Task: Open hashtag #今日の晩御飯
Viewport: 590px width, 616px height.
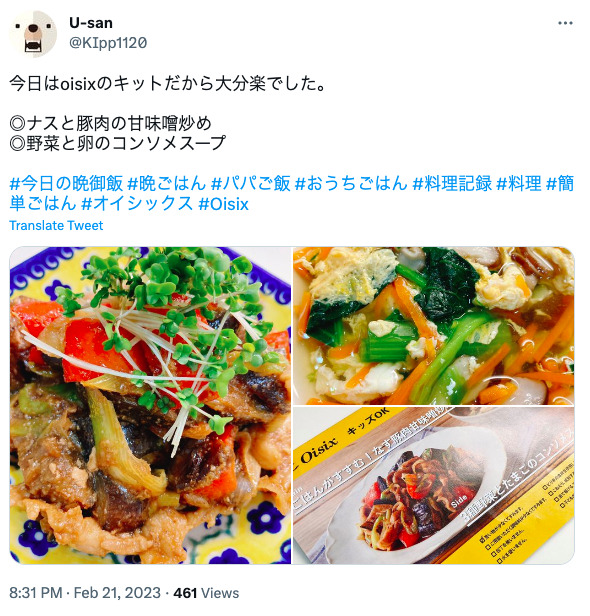Action: [66, 183]
